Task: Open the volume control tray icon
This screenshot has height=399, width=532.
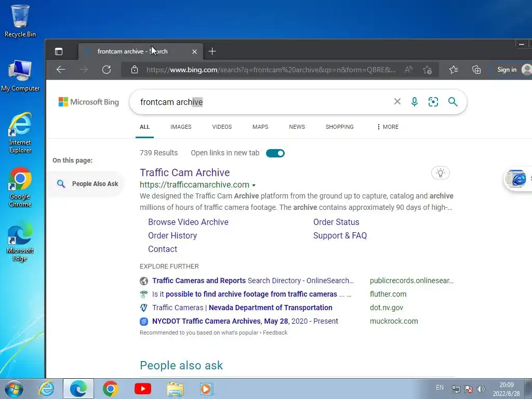Action: 481,389
